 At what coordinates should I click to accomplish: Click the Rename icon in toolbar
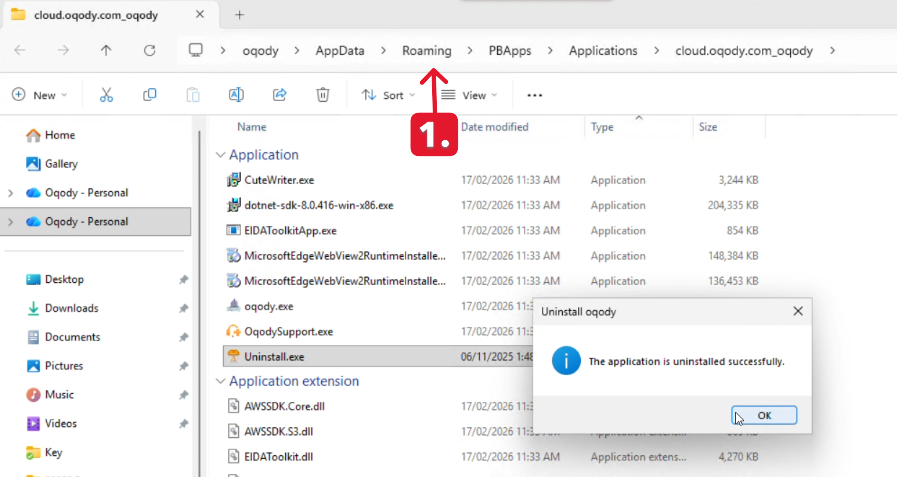click(237, 95)
